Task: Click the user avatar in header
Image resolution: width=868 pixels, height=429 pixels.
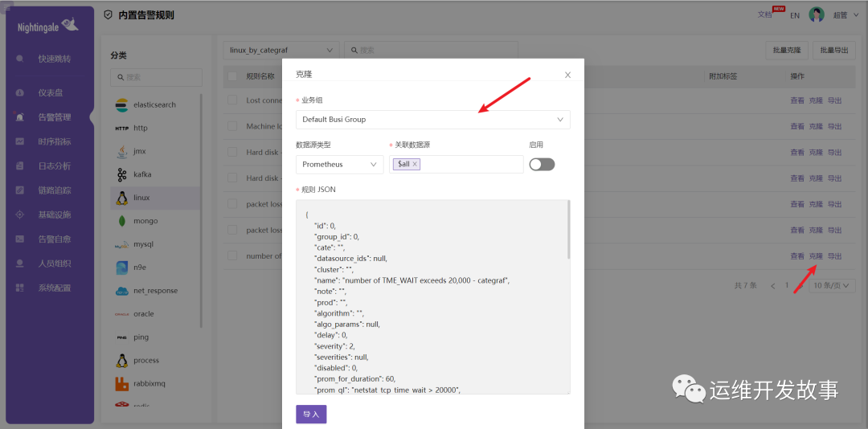Action: 817,15
